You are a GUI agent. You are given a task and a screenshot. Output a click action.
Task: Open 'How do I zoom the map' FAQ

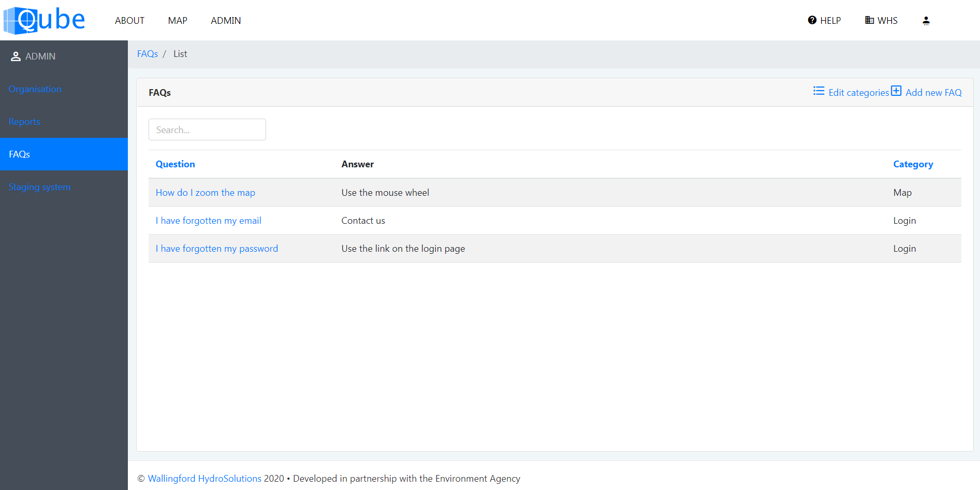point(205,193)
